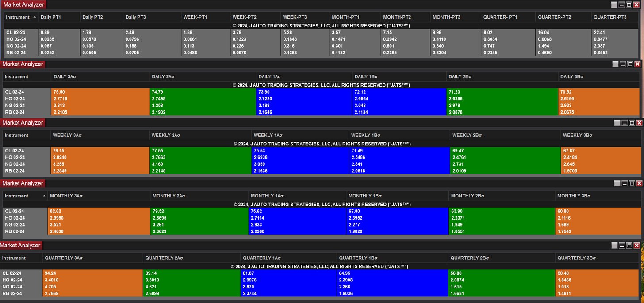The width and height of the screenshot is (644, 303).
Task: Sort by Instrument arrow in PT table window
Action: click(34, 17)
